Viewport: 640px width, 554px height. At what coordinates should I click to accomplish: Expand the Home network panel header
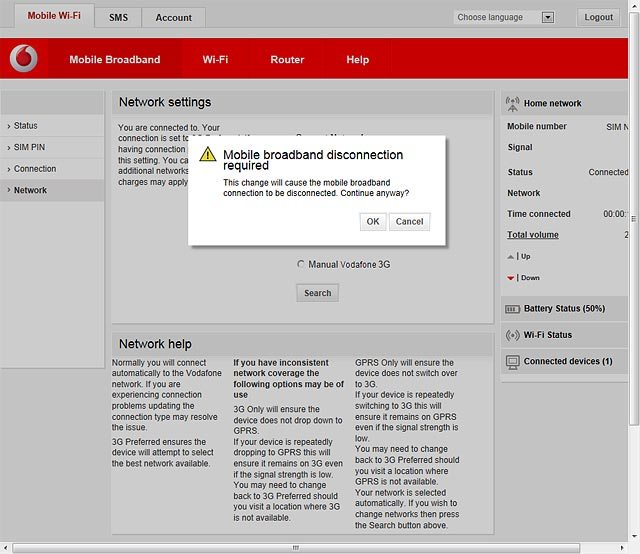click(x=564, y=103)
